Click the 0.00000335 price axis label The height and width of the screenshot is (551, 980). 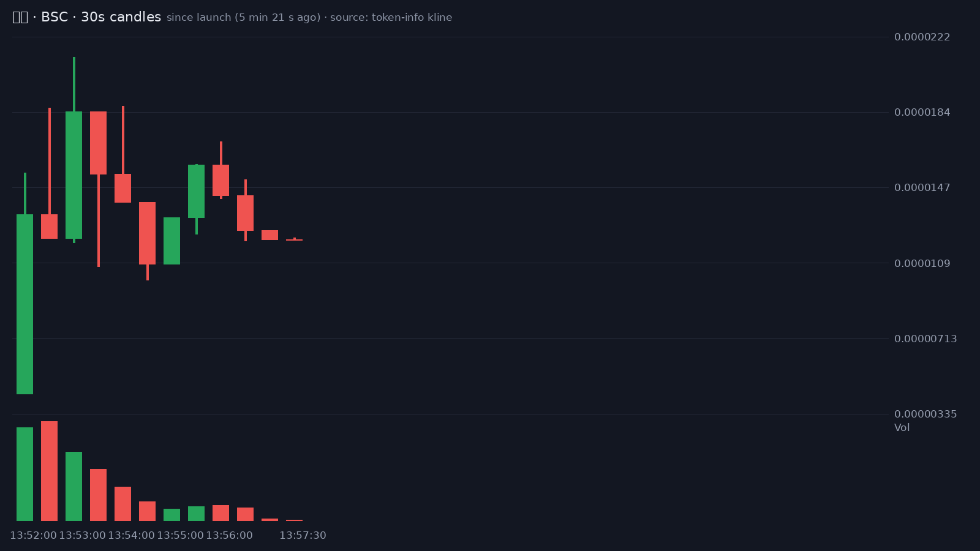(925, 414)
